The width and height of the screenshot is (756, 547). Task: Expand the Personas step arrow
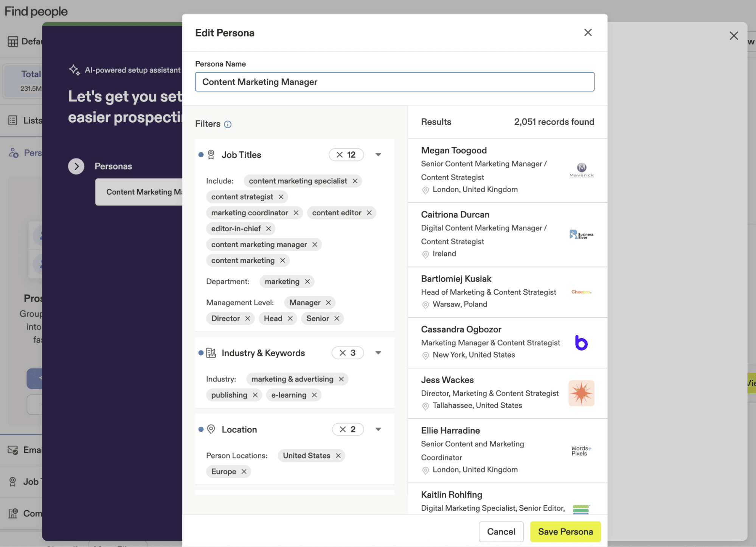(x=76, y=166)
